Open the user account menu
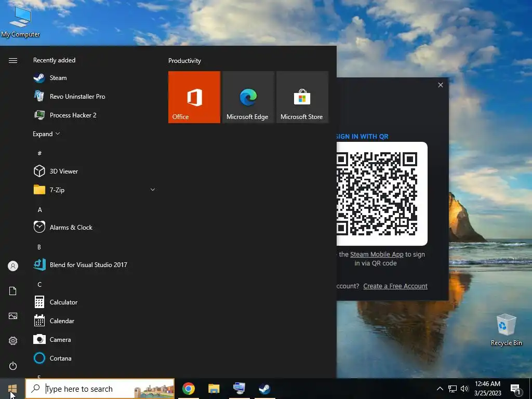Screen dimensions: 532x399 click(13, 266)
